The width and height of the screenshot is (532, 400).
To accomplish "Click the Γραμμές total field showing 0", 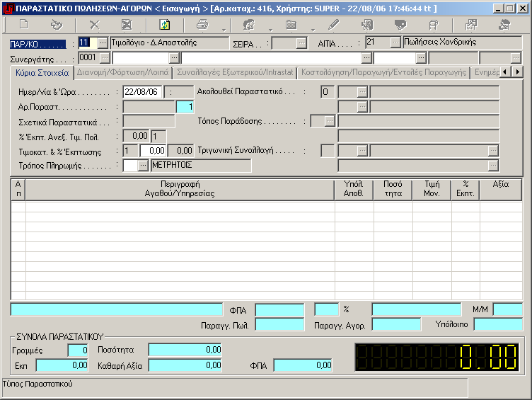I will 78,350.
